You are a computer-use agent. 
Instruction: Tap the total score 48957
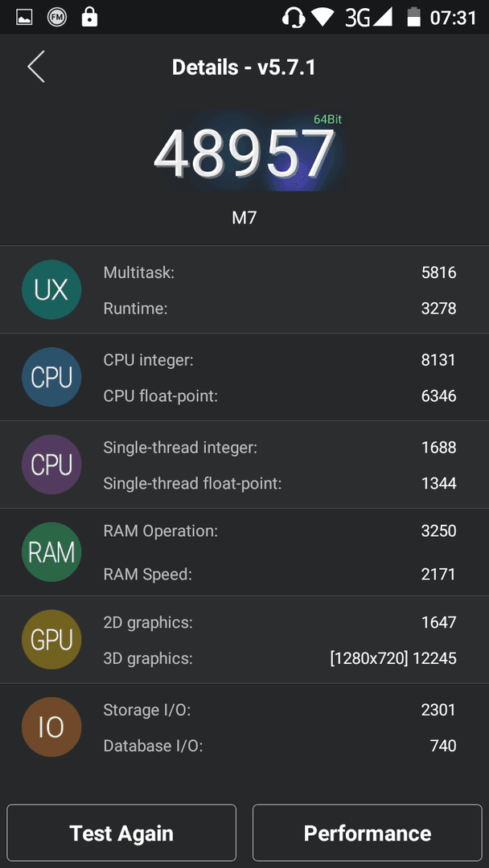click(244, 153)
